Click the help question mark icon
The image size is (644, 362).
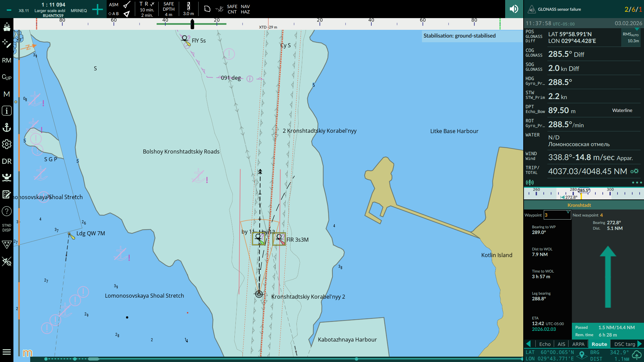[7, 211]
